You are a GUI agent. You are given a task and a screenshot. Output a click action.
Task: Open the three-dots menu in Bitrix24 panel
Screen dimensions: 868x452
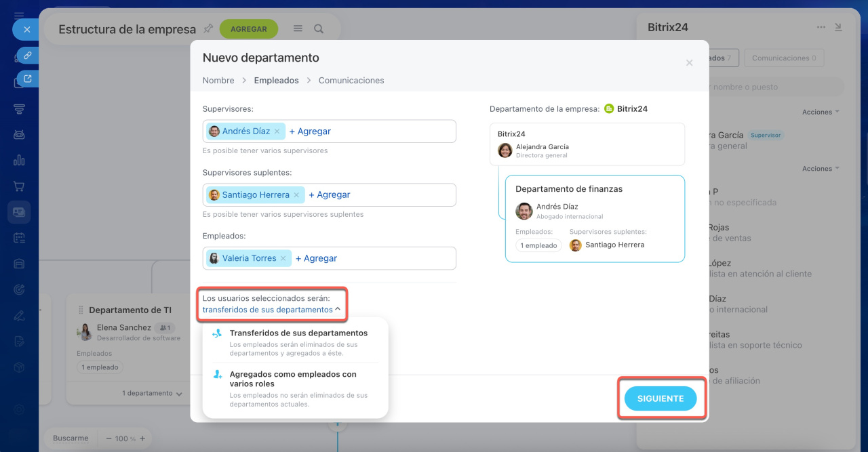(821, 28)
